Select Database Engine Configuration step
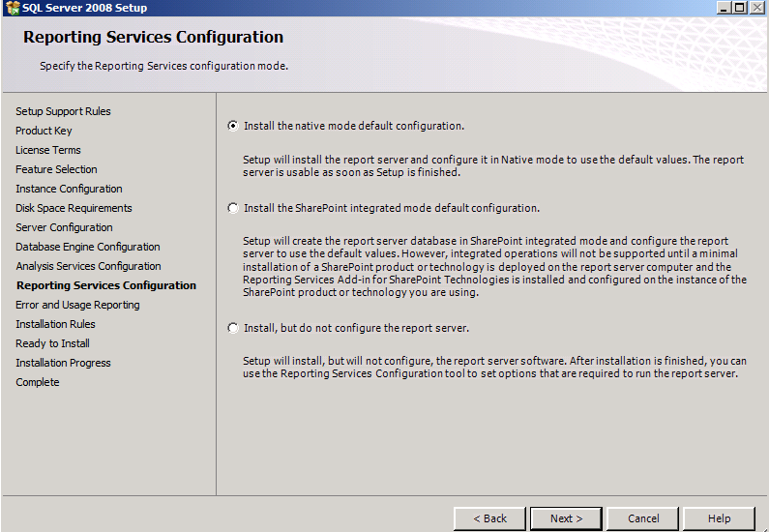This screenshot has height=532, width=769. pyautogui.click(x=88, y=247)
